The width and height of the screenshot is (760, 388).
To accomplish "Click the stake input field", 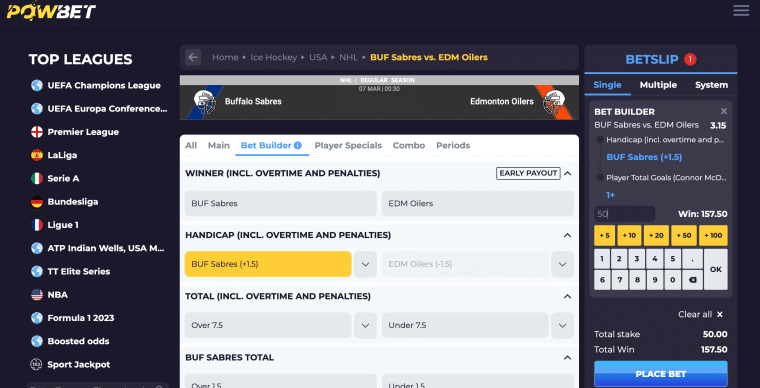I will tap(624, 214).
